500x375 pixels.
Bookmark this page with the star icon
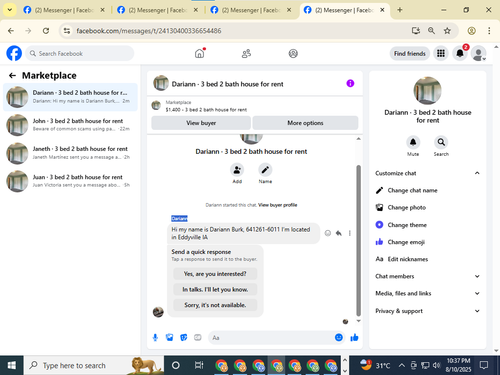click(x=447, y=31)
